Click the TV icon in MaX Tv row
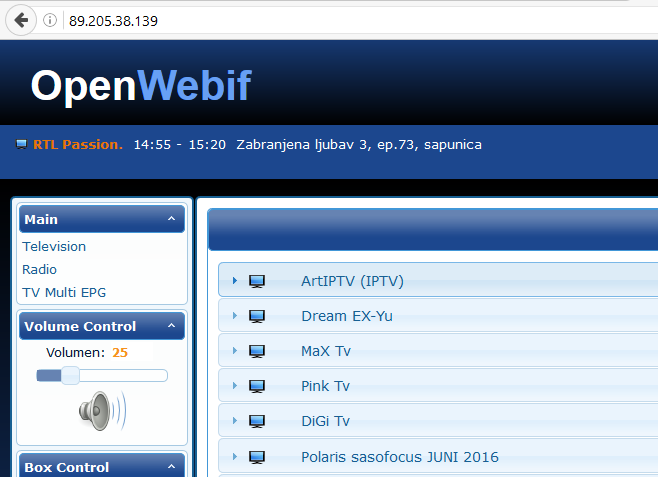The image size is (658, 477). click(x=257, y=351)
